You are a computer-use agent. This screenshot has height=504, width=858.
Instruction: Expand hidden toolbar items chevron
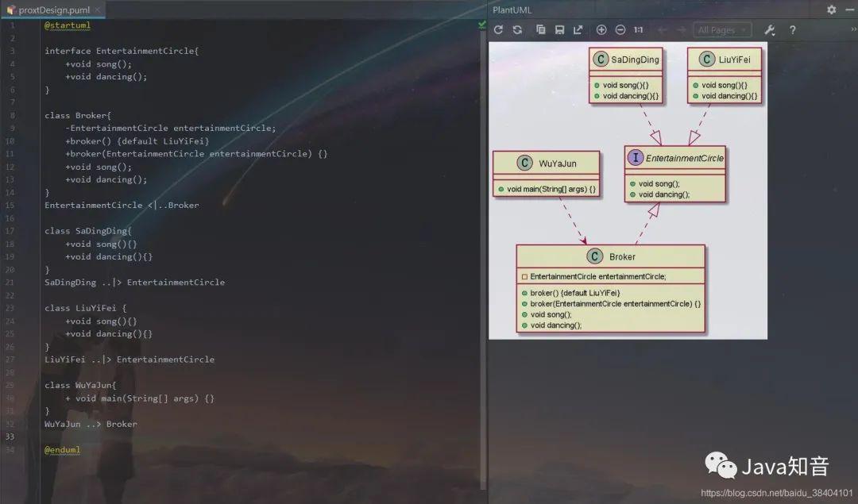click(853, 29)
